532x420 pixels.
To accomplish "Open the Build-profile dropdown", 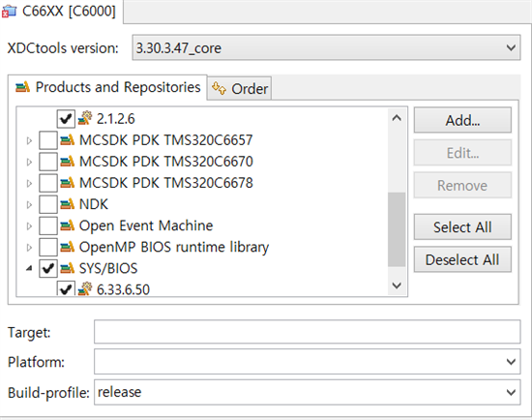I will [307, 393].
